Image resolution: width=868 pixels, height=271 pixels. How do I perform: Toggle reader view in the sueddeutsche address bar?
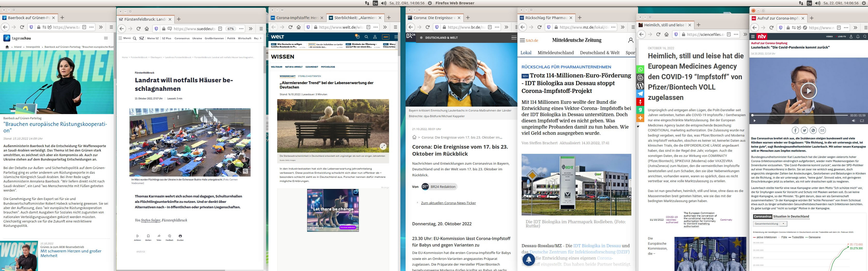point(220,29)
